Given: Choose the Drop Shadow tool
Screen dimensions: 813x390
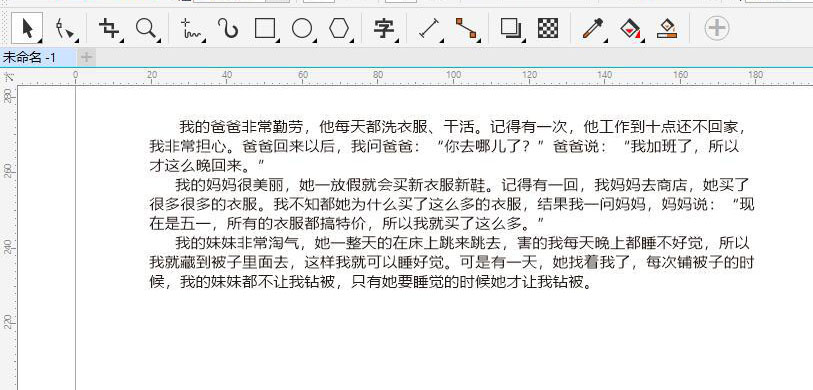Looking at the screenshot, I should 511,29.
